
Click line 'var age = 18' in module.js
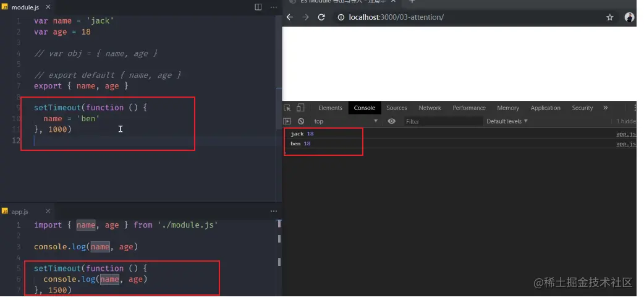pyautogui.click(x=62, y=32)
